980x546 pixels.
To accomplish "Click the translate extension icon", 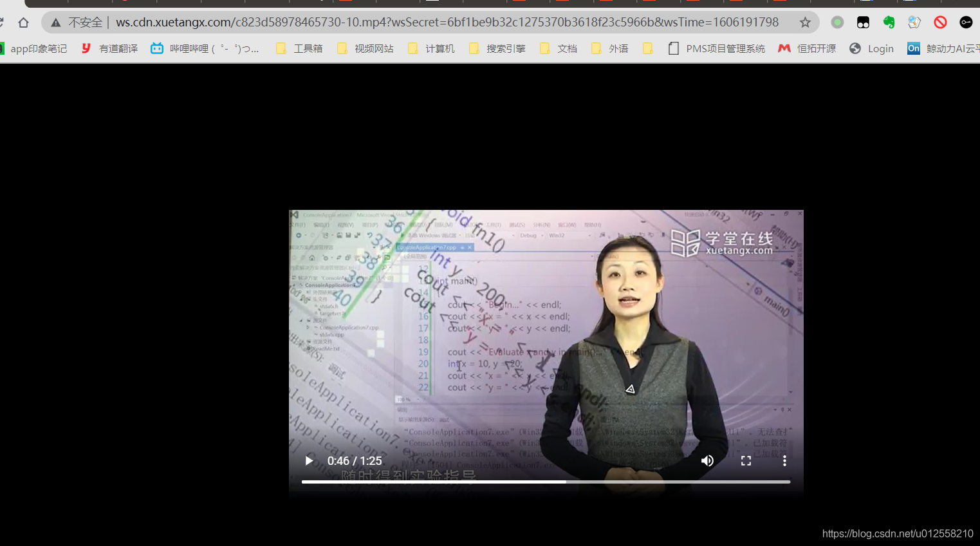I will (914, 23).
